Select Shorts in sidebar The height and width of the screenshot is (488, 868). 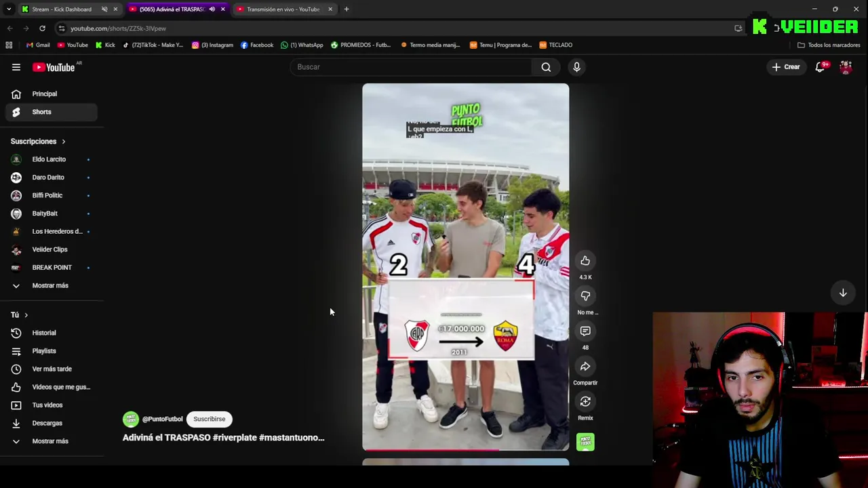tap(52, 112)
